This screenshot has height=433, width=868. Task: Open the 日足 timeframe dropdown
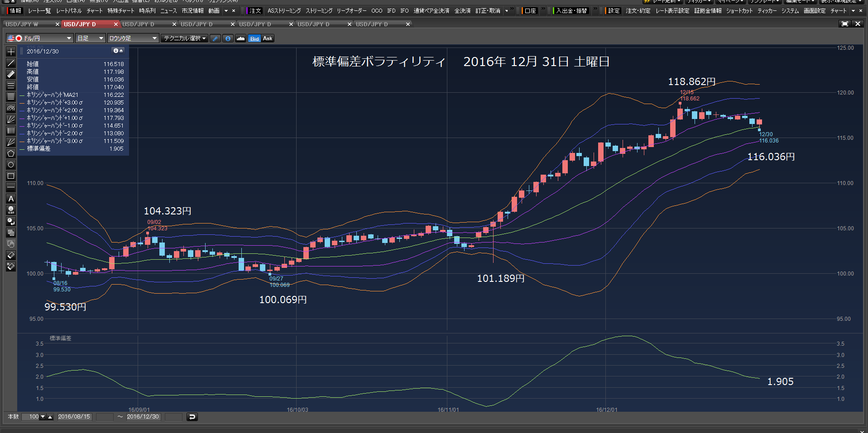pyautogui.click(x=90, y=38)
